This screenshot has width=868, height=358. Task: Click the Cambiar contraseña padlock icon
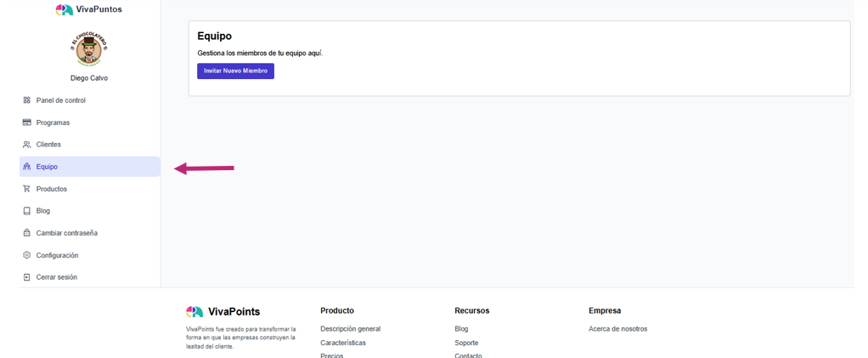(26, 233)
